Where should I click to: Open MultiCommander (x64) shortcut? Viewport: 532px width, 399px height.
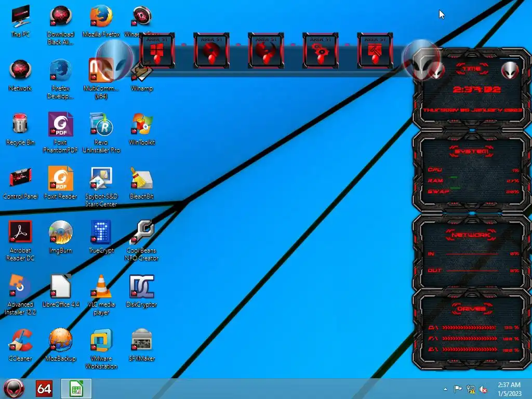click(101, 79)
